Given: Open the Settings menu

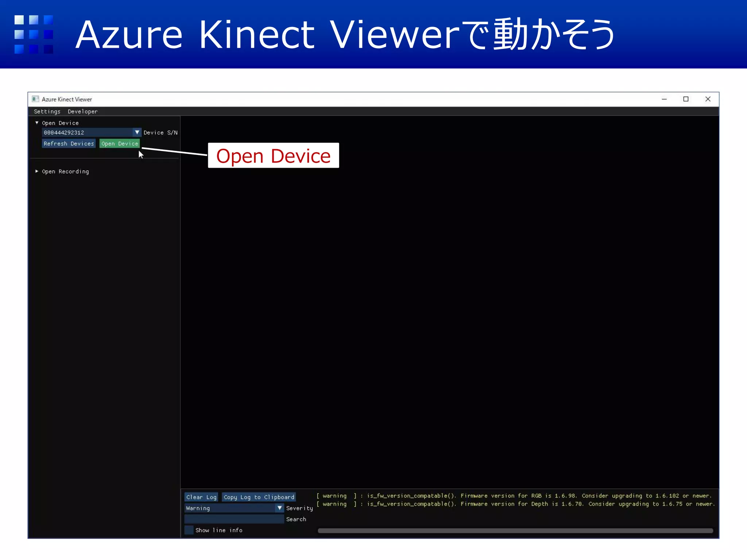Looking at the screenshot, I should pos(47,112).
